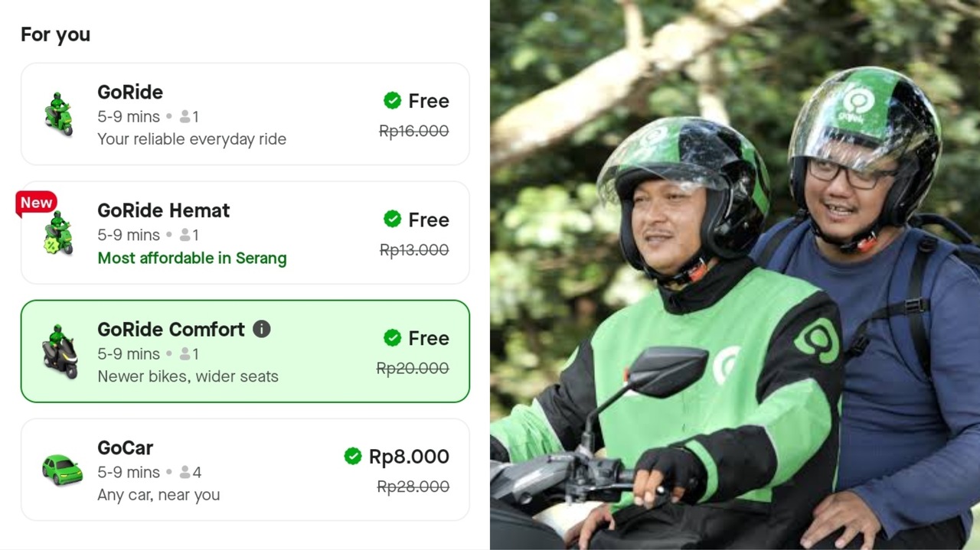Select the GoRide ride option
The height and width of the screenshot is (550, 980).
(245, 114)
